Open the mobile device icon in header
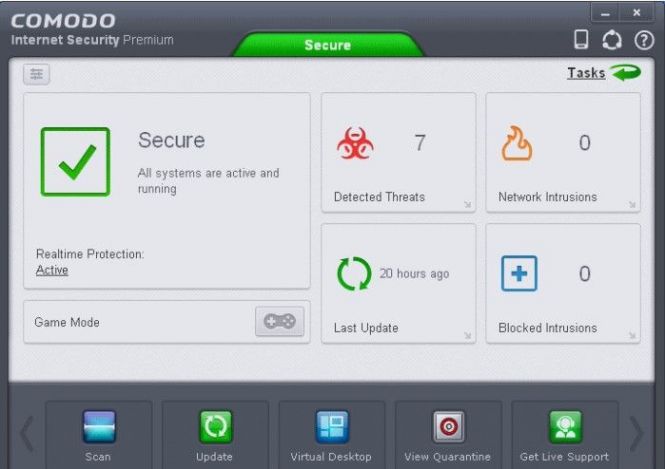 click(581, 39)
